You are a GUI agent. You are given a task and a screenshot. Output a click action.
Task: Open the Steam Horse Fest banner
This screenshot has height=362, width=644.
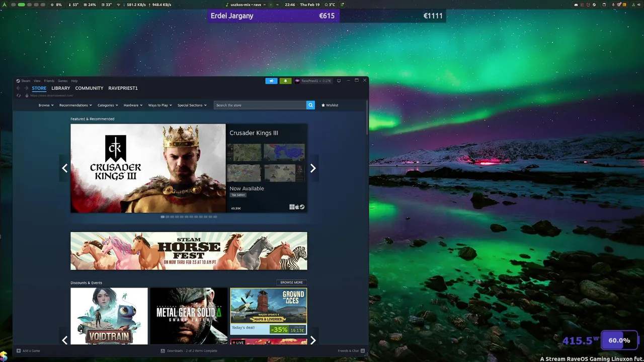pyautogui.click(x=189, y=251)
